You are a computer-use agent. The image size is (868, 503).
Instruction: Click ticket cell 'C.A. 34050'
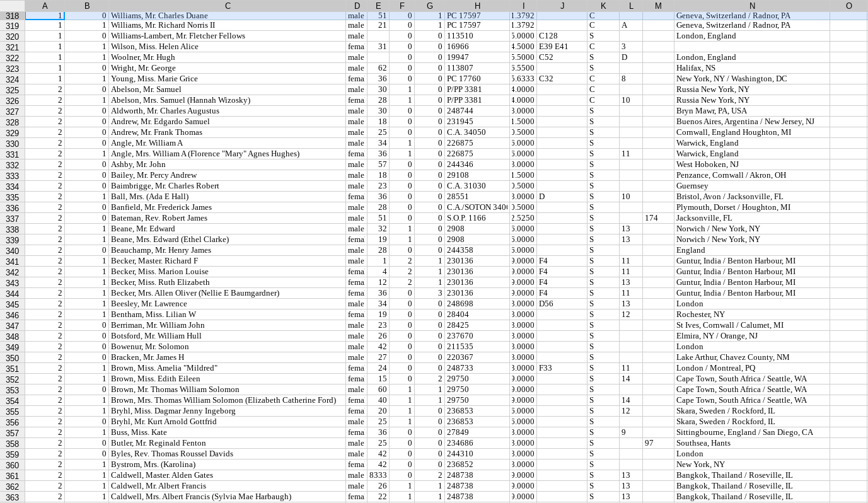477,132
